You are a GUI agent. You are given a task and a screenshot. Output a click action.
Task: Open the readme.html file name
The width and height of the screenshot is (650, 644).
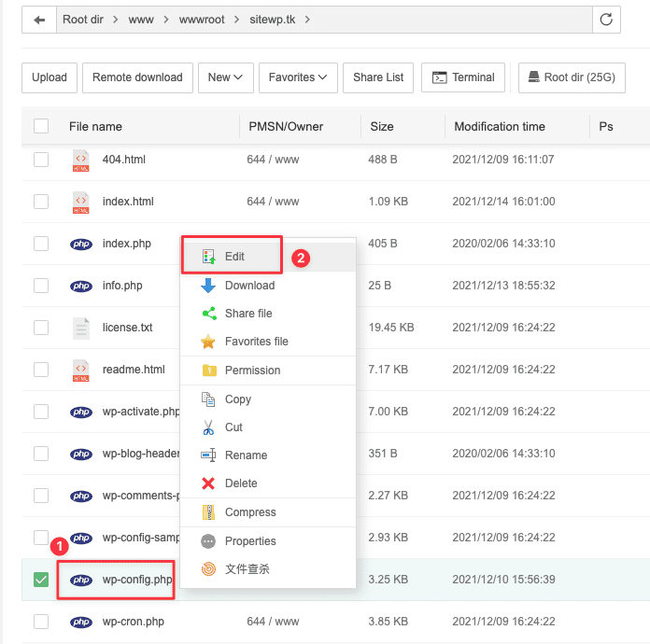134,370
